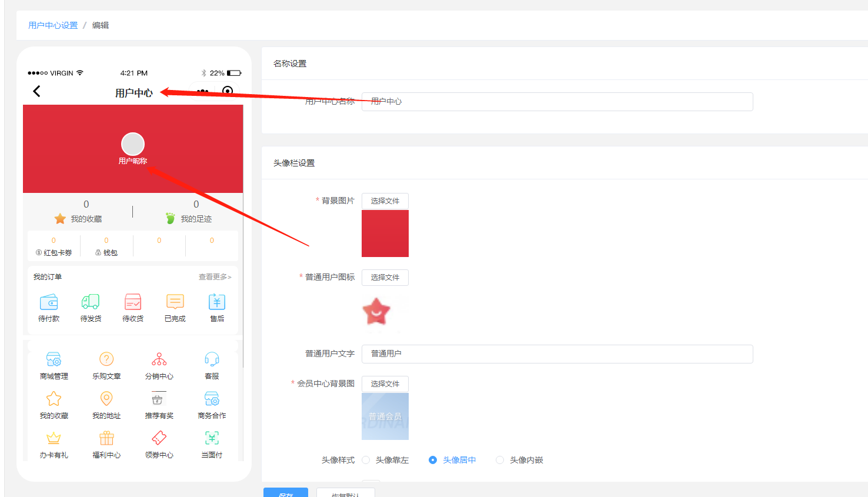Click 名称设置 section header
Screen dimensions: 868x497
(x=290, y=64)
